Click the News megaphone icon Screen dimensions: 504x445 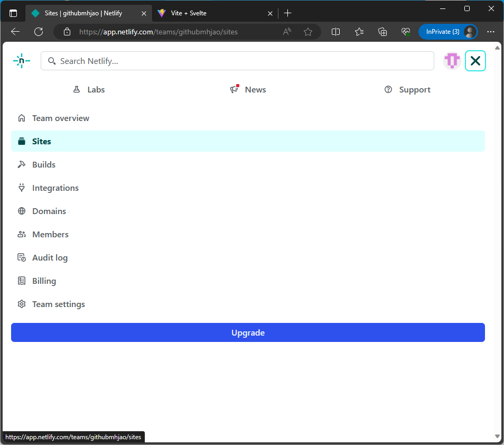235,89
